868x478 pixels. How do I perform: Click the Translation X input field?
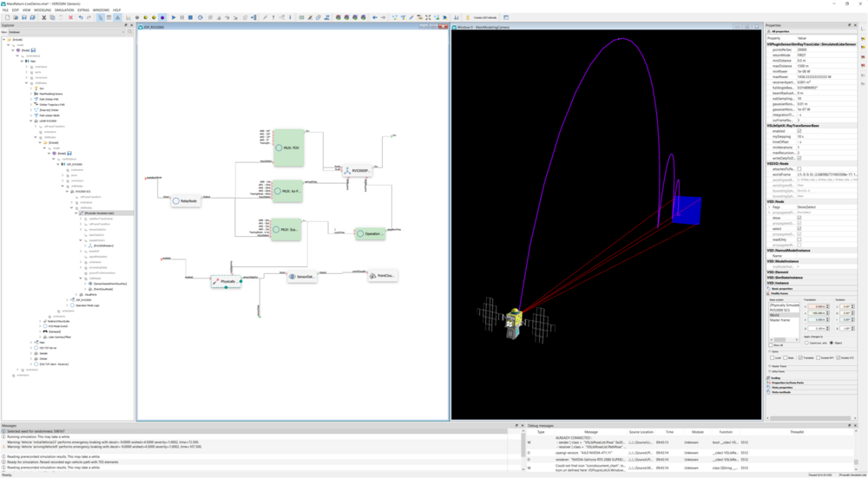(x=817, y=306)
